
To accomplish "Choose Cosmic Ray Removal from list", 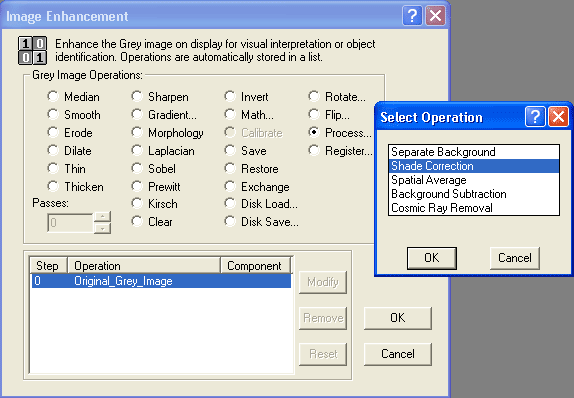I will click(x=474, y=208).
